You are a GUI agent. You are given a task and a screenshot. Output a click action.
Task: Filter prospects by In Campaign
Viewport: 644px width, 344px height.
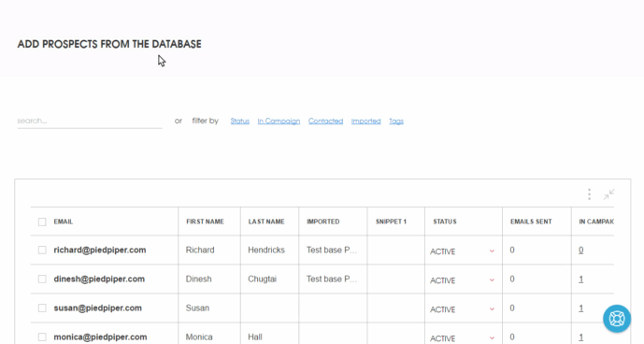[279, 121]
